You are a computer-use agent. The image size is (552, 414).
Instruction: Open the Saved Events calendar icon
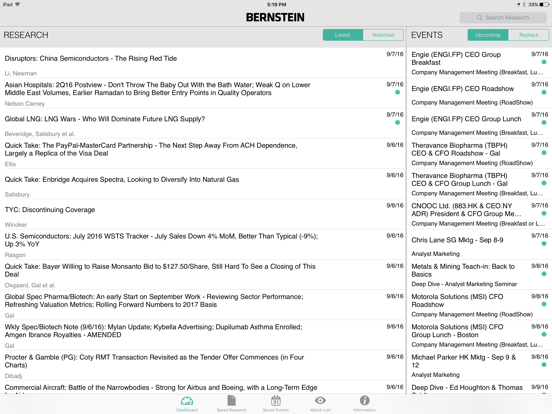point(276,401)
